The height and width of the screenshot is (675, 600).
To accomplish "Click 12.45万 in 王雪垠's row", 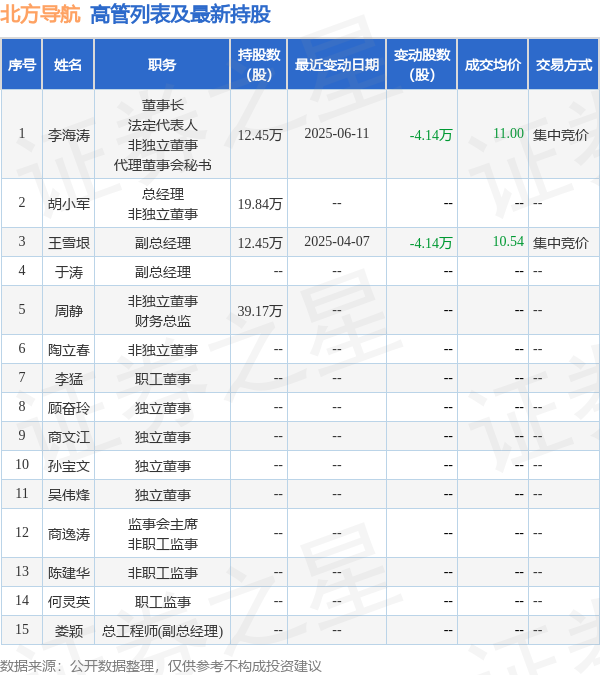I will [260, 243].
